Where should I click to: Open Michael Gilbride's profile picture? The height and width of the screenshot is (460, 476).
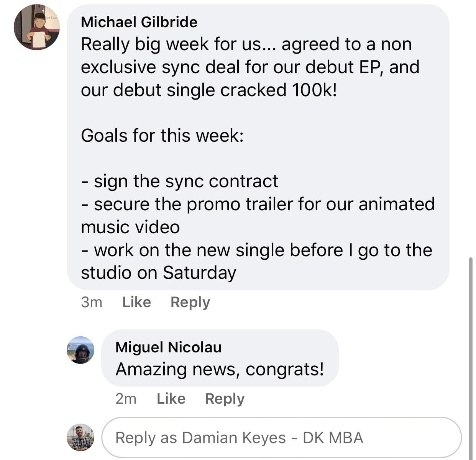[x=37, y=27]
